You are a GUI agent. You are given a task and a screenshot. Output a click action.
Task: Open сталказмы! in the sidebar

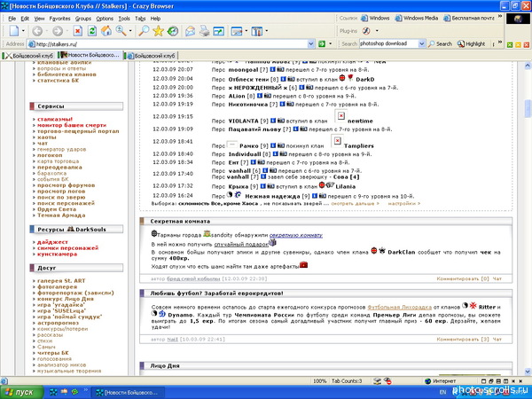pyautogui.click(x=55, y=119)
